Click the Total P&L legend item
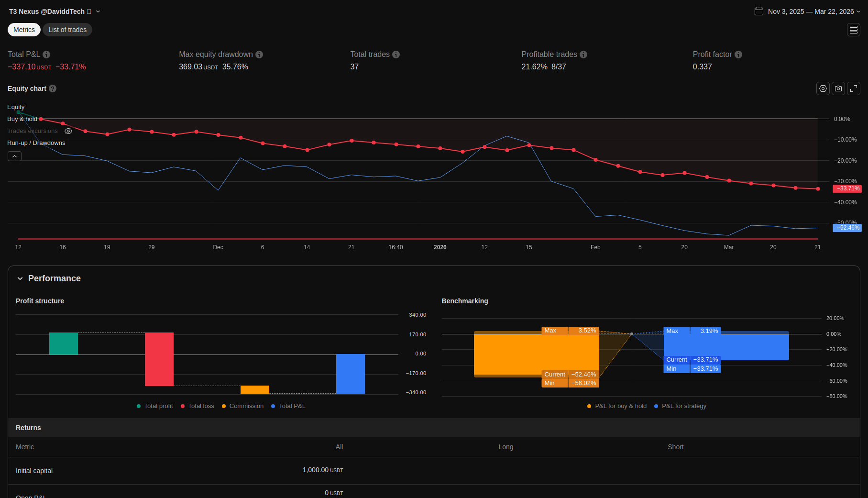Viewport: 868px width, 498px height. (x=292, y=406)
